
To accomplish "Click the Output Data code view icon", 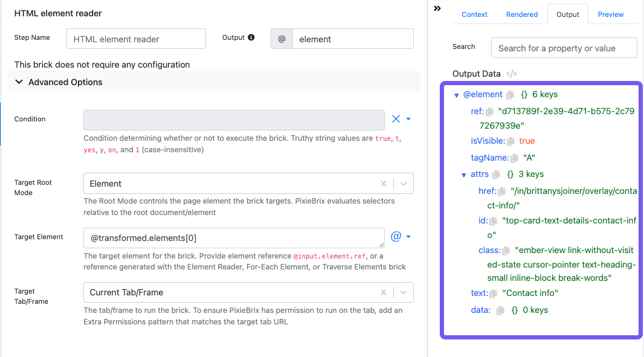I will (512, 74).
